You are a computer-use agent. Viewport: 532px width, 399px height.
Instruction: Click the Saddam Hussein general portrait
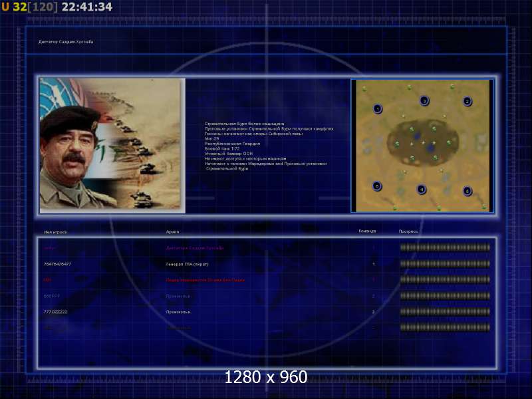(x=112, y=146)
